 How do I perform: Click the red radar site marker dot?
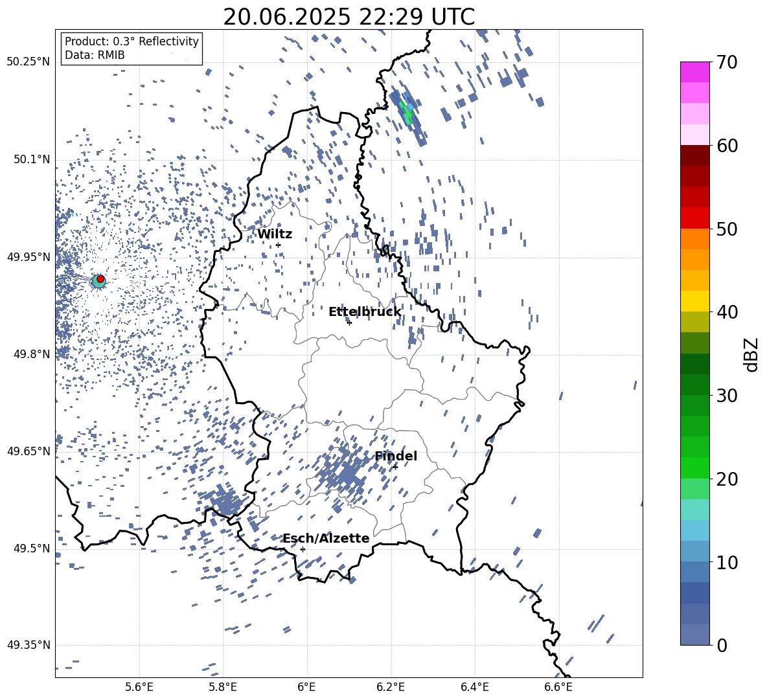click(100, 279)
